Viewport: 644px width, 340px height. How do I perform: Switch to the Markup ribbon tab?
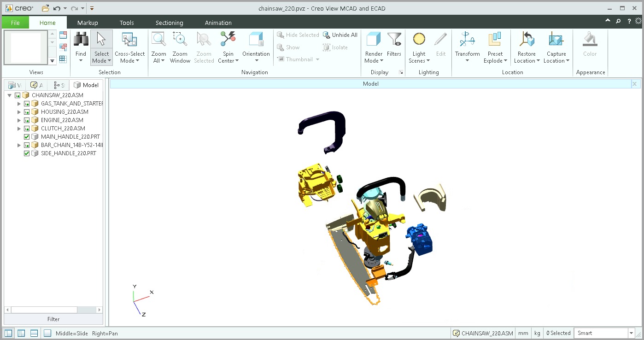coord(88,23)
